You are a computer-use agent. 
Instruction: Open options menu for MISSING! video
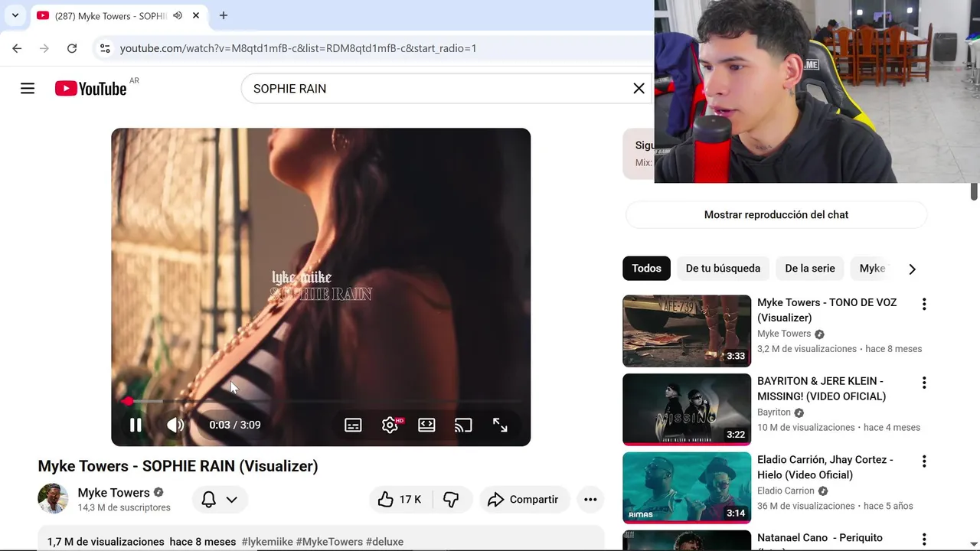[x=924, y=383]
